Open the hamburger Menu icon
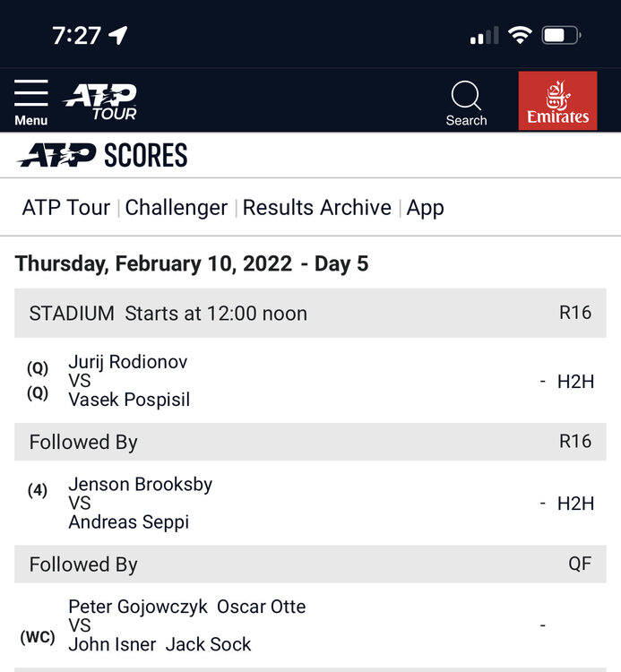 click(x=31, y=101)
